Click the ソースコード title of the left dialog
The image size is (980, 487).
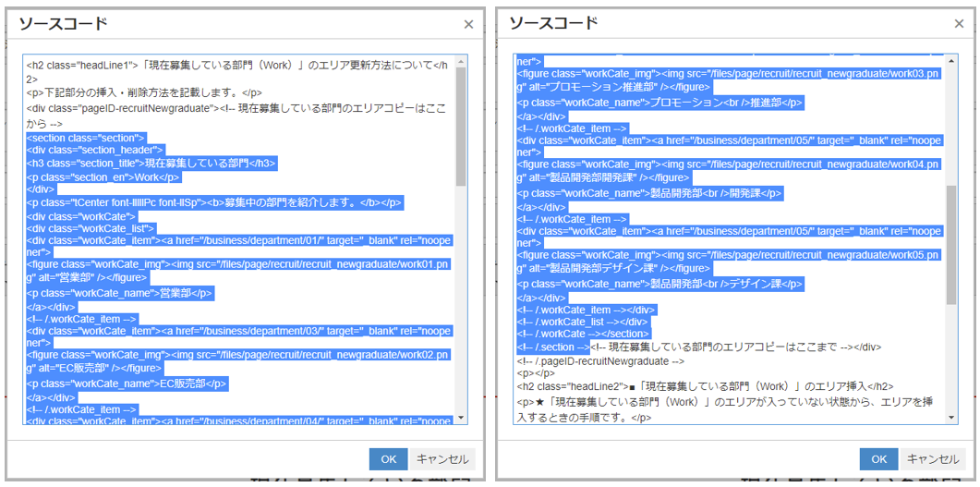pyautogui.click(x=63, y=24)
